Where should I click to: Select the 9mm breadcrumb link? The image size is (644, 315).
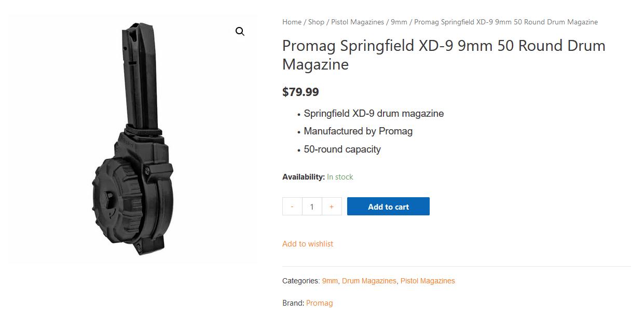[x=399, y=22]
